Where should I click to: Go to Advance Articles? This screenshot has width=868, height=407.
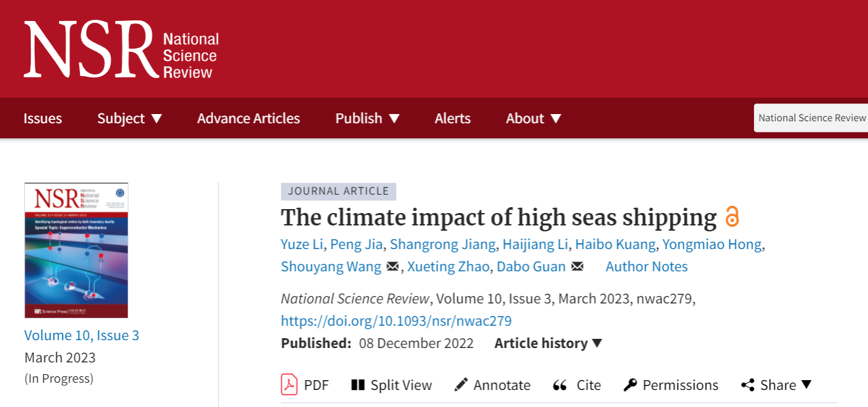(248, 119)
